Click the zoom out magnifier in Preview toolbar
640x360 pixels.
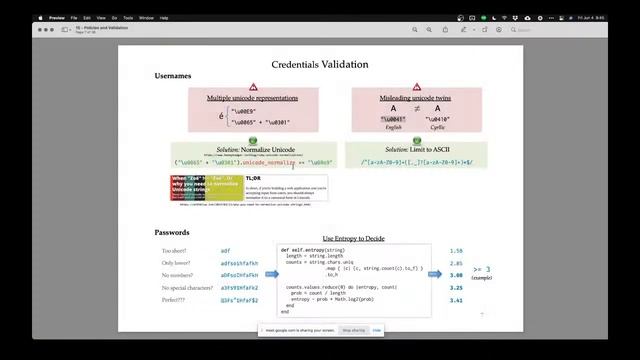[x=415, y=30]
